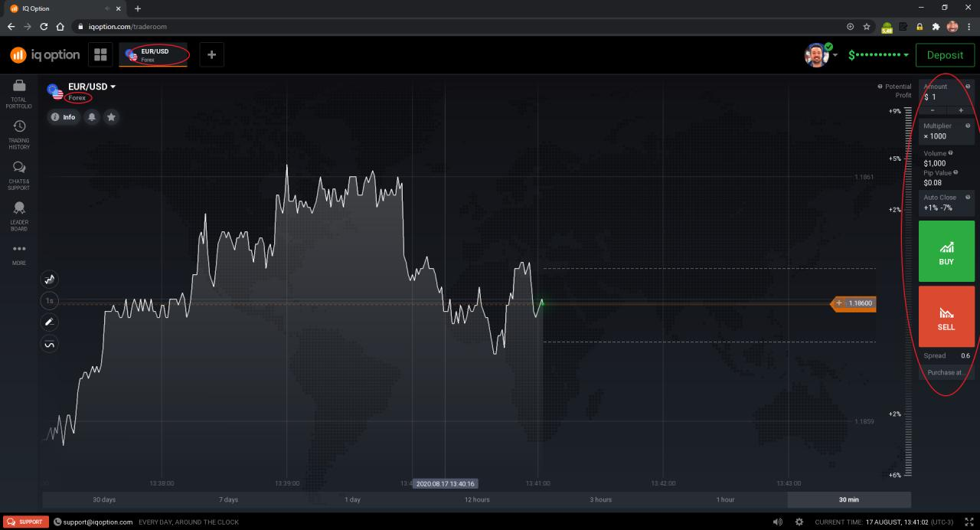Expand the profile avatar dropdown arrow
The image size is (980, 530).
835,55
